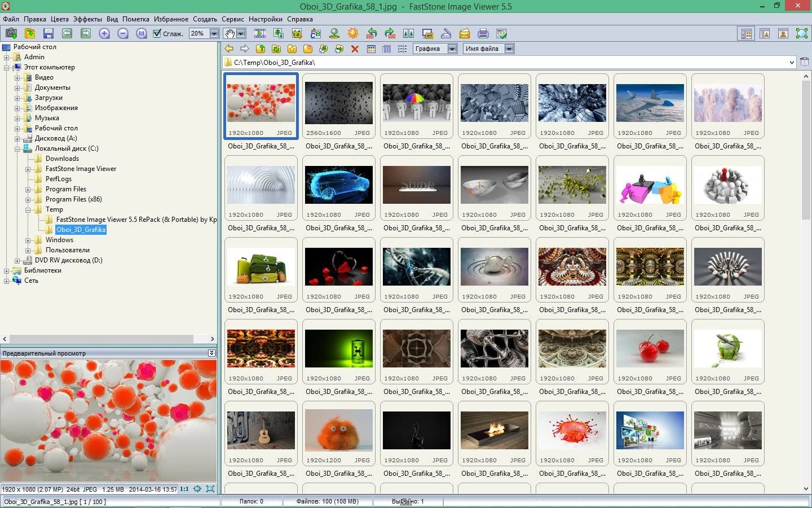Click the open file folder icon
Screen dimensions: 812x508
(30, 33)
